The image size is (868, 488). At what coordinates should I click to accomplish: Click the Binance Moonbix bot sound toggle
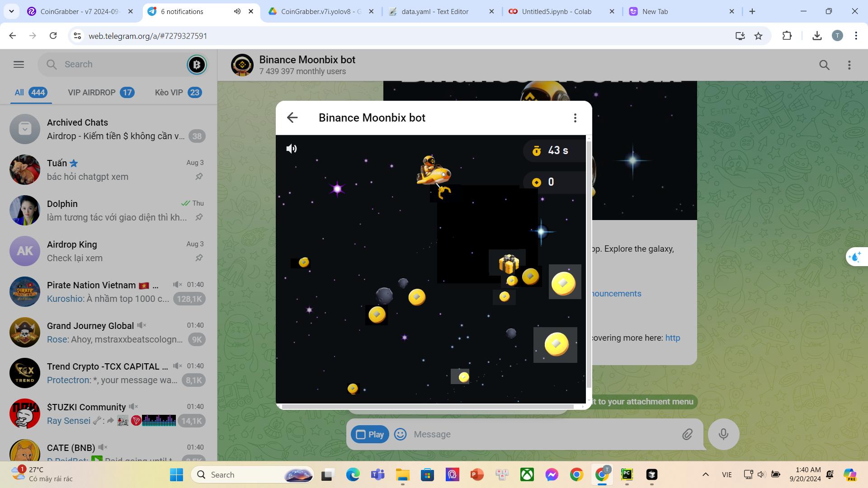coord(292,149)
